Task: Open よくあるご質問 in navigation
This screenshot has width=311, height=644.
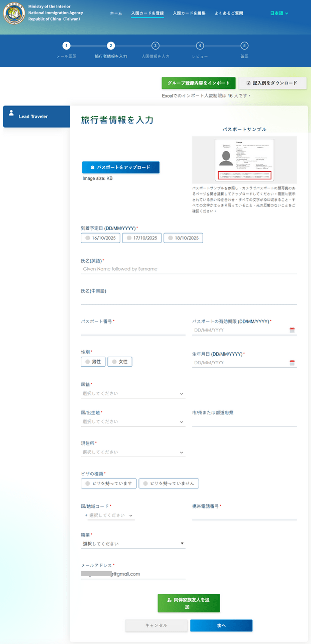Action: [x=228, y=13]
